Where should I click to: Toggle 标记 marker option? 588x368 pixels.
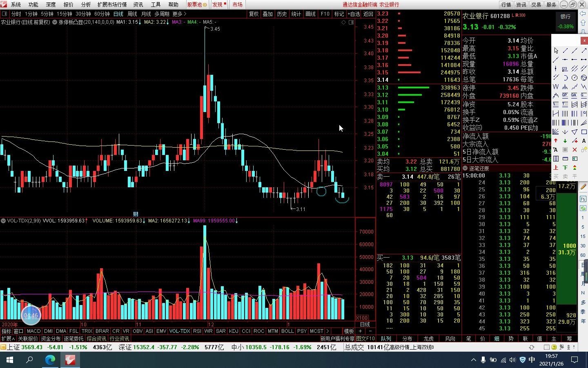tap(339, 14)
